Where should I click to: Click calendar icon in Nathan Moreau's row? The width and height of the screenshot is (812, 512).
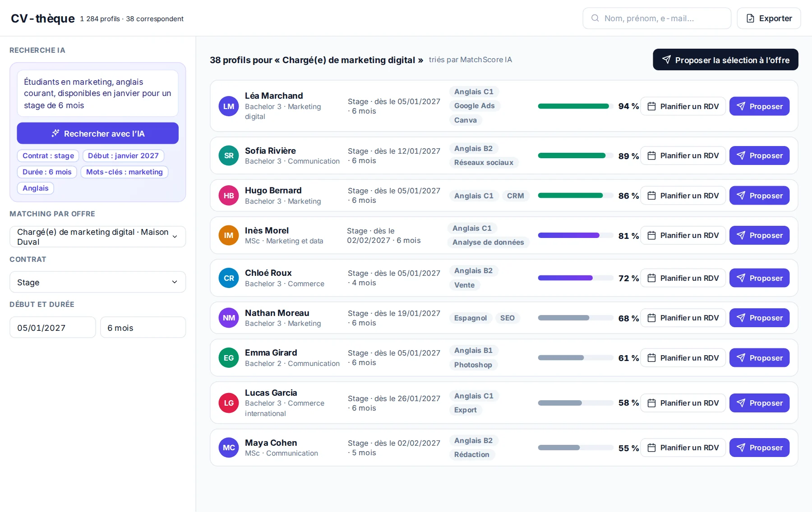651,318
